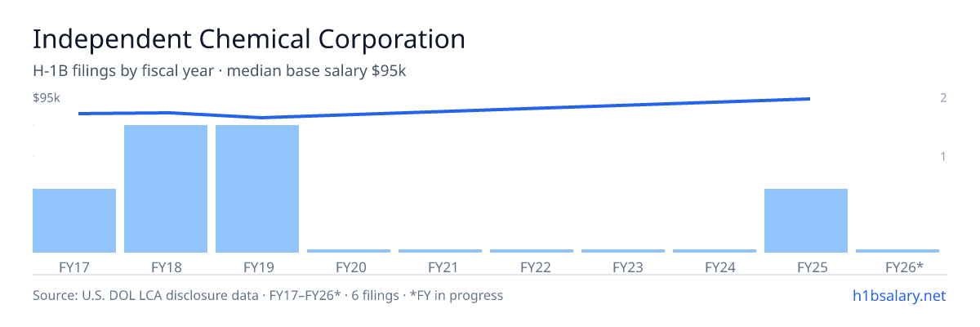Screen dimensions: 980x327
Task: Click the FY25 axis label
Action: click(x=806, y=267)
